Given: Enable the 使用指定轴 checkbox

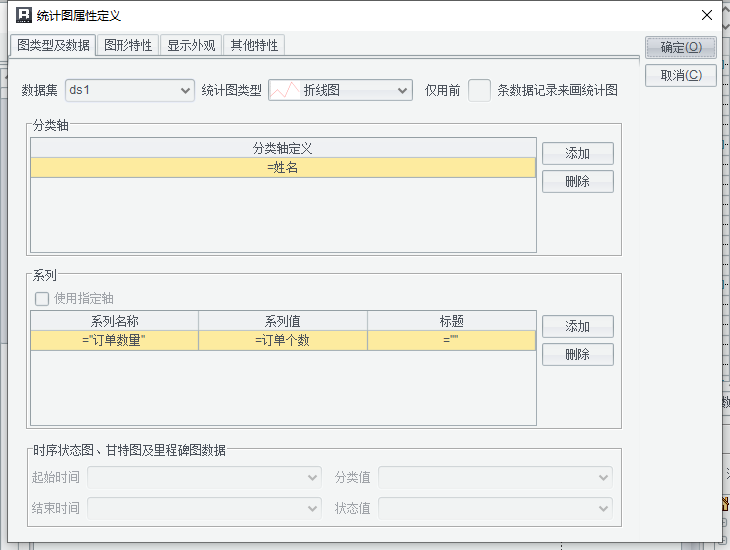Looking at the screenshot, I should [42, 298].
